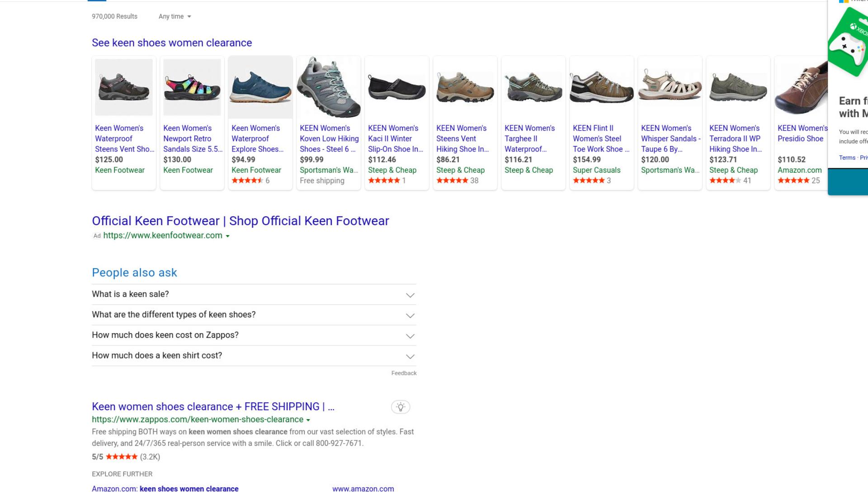Open the Koven Low Hiking Shoes image

[329, 87]
